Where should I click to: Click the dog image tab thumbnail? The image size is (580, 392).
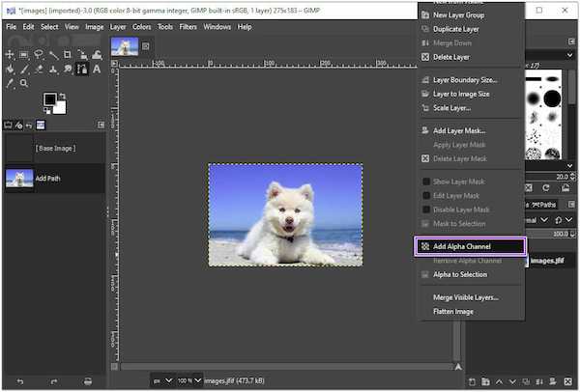pos(125,46)
